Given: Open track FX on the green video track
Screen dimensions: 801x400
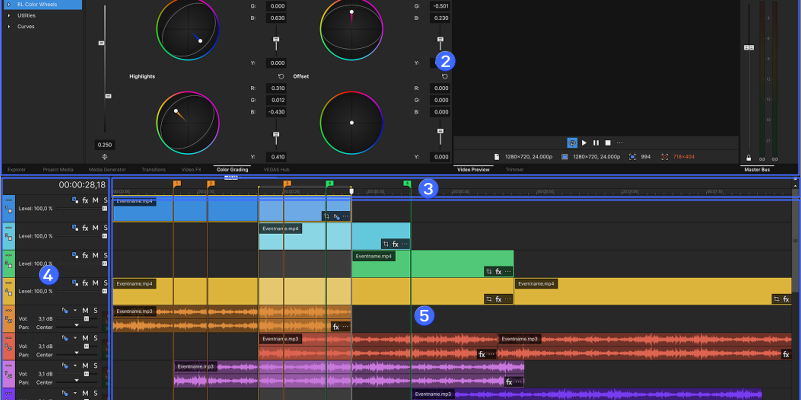Looking at the screenshot, I should coord(85,255).
